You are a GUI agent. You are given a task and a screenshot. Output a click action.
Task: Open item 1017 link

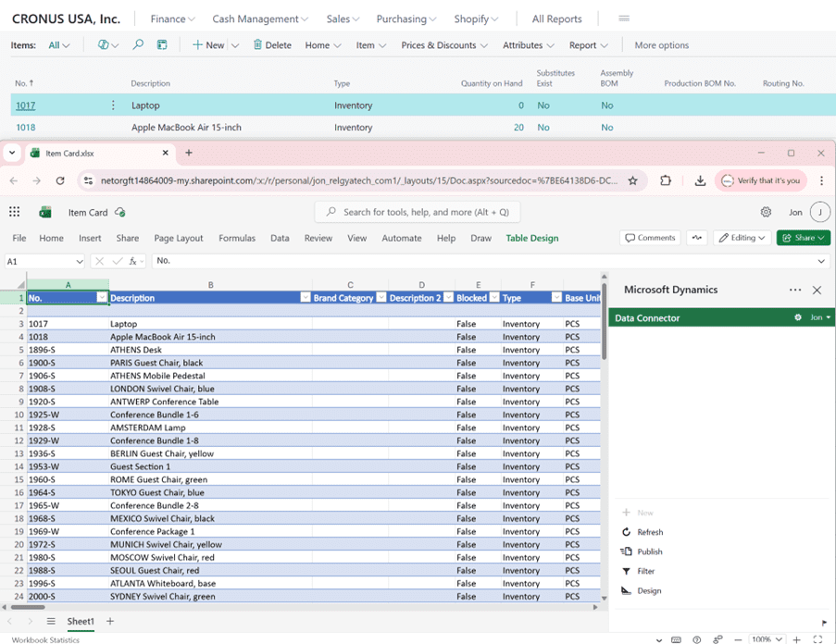pos(25,105)
